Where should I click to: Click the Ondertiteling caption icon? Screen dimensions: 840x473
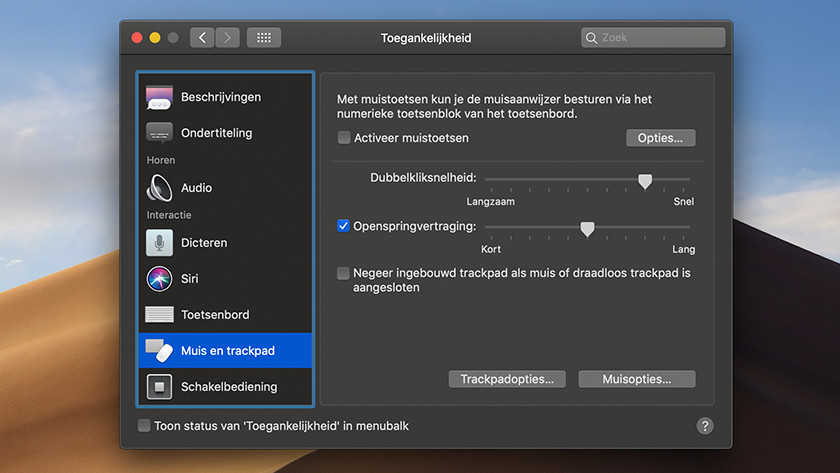point(159,133)
